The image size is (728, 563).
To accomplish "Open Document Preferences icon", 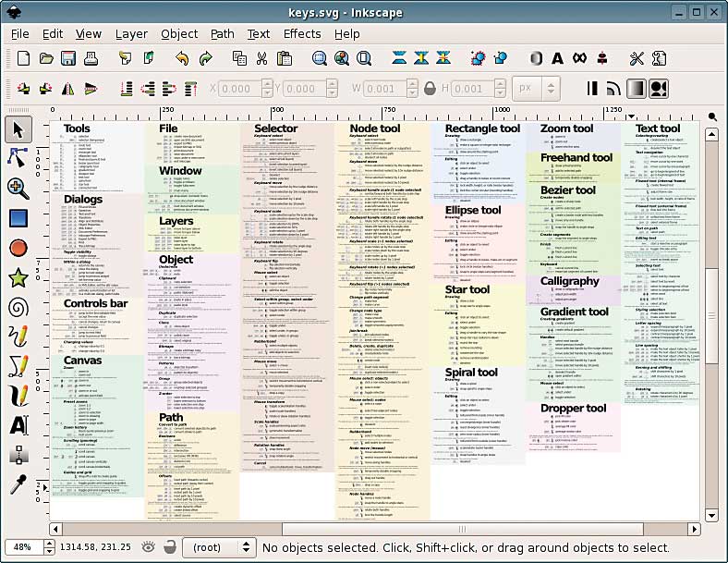I will tap(660, 58).
